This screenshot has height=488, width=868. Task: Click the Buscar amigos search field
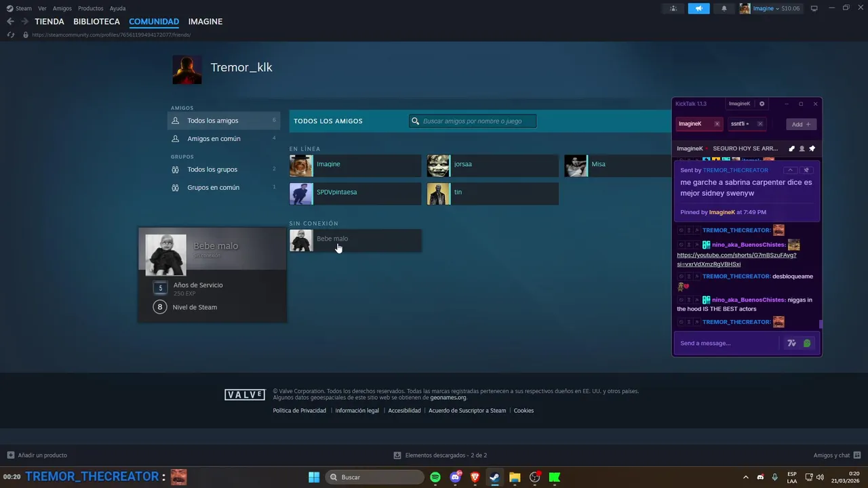473,121
